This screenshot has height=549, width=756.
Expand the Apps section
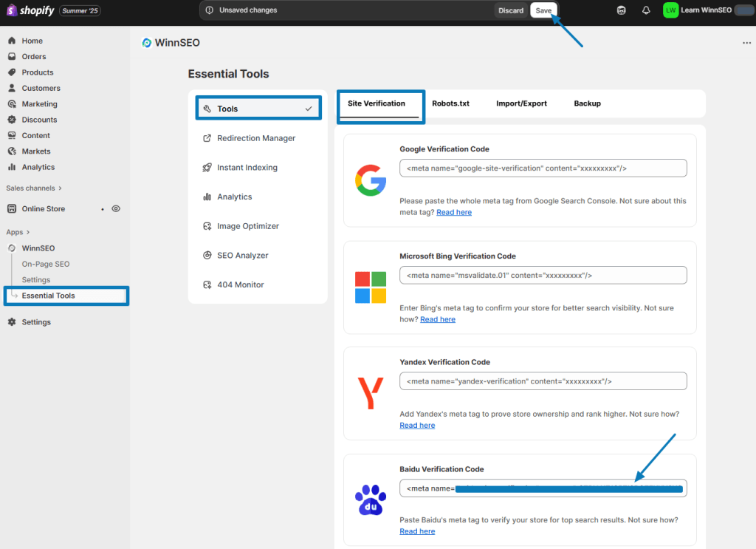point(18,232)
